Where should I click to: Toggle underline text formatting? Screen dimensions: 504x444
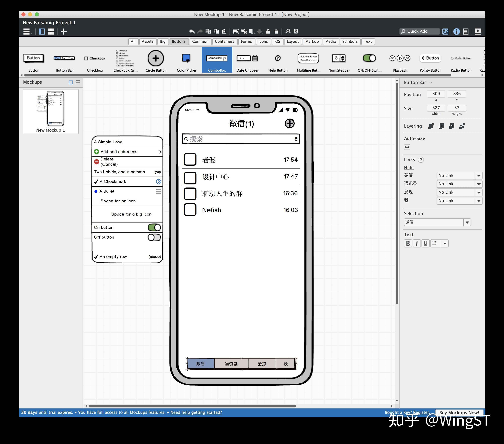point(425,243)
